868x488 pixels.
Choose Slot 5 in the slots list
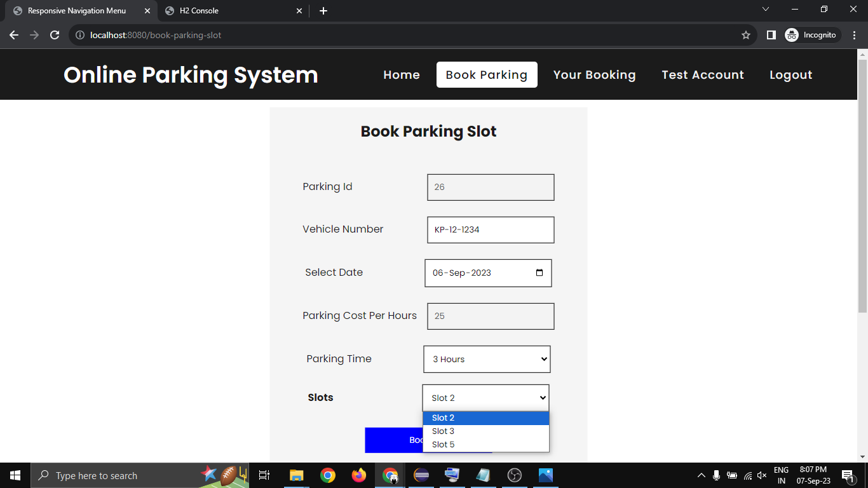click(x=443, y=445)
